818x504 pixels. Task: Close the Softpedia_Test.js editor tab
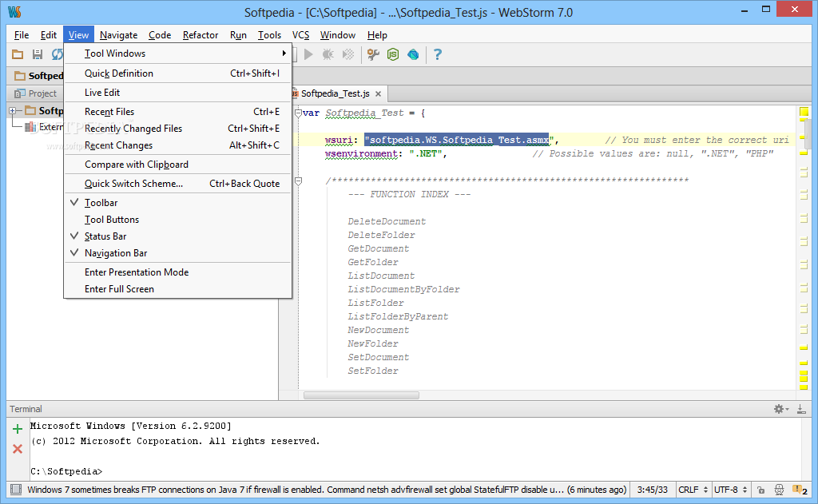click(378, 94)
